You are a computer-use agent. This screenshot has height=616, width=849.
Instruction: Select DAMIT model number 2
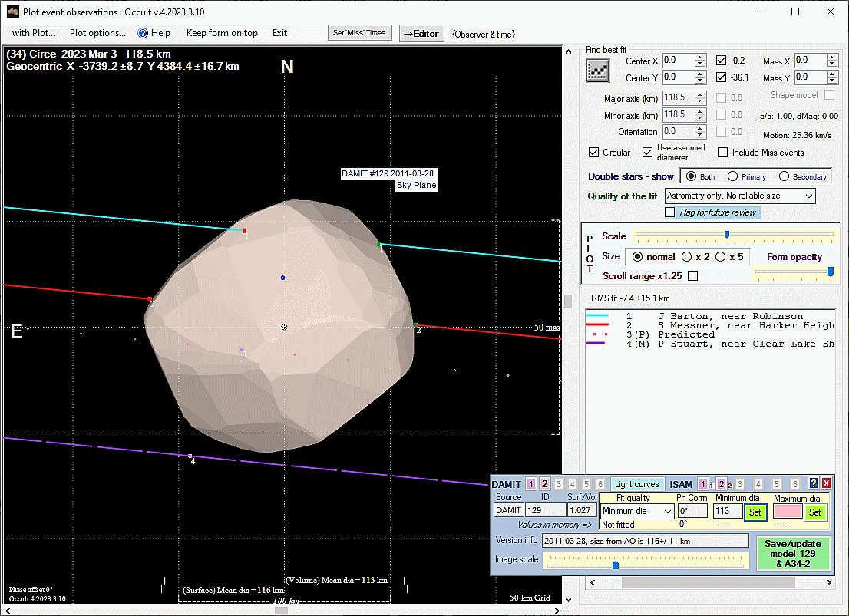pos(545,484)
